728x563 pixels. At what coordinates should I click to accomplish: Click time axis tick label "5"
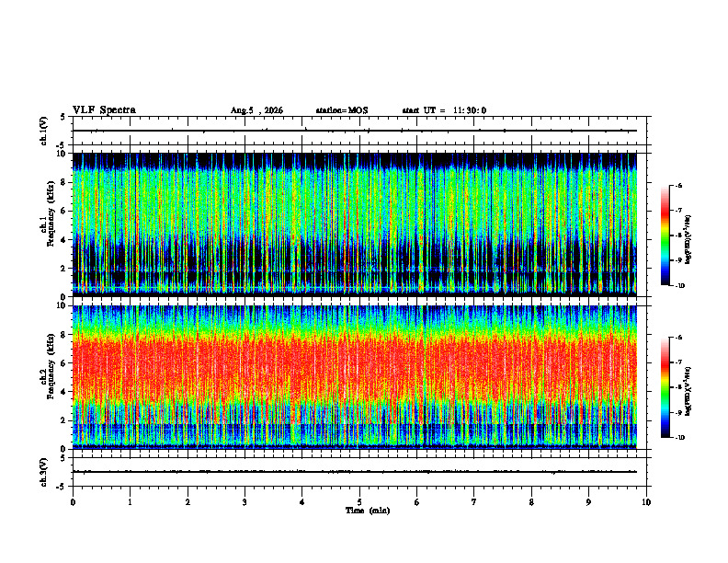click(359, 502)
